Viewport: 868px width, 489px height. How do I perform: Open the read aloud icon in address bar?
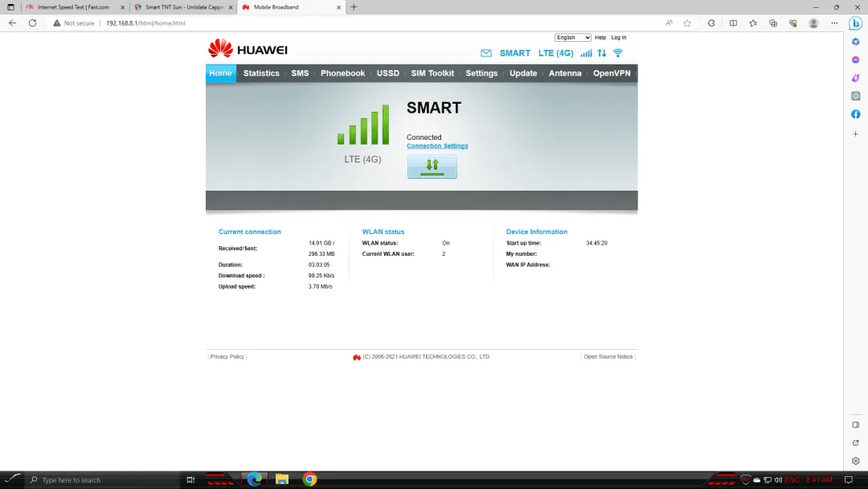[x=669, y=23]
